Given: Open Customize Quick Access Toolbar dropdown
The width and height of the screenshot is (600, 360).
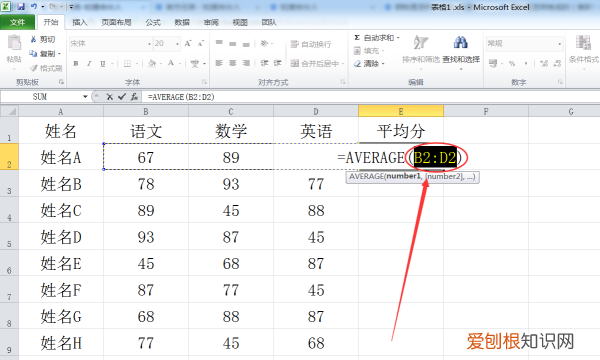Looking at the screenshot, I should click(71, 7).
